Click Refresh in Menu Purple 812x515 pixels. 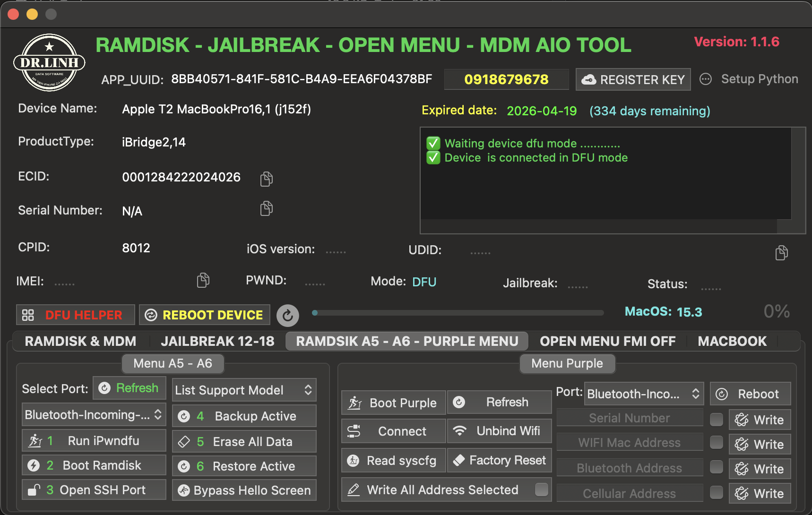(x=499, y=402)
